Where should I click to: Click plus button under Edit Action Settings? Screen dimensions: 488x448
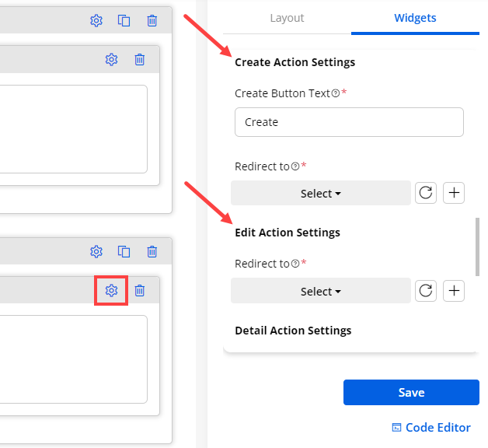[x=454, y=291]
